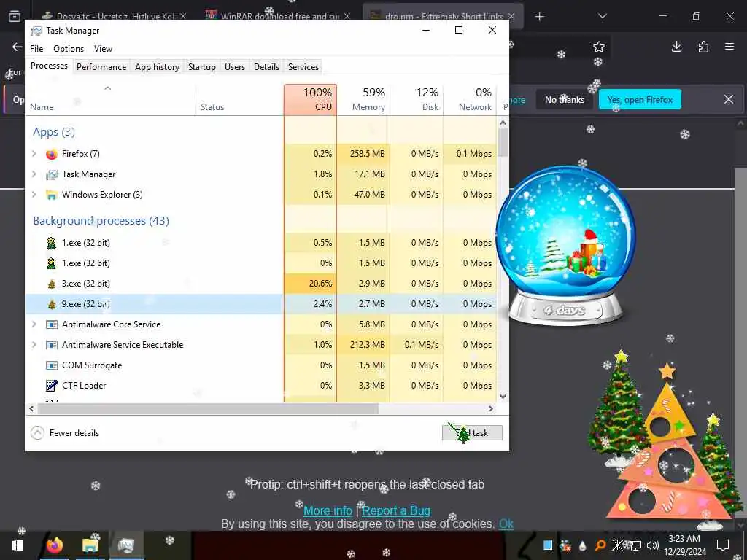The width and height of the screenshot is (747, 560).
Task: Open Firefox extensions puzzle icon
Action: (x=703, y=47)
